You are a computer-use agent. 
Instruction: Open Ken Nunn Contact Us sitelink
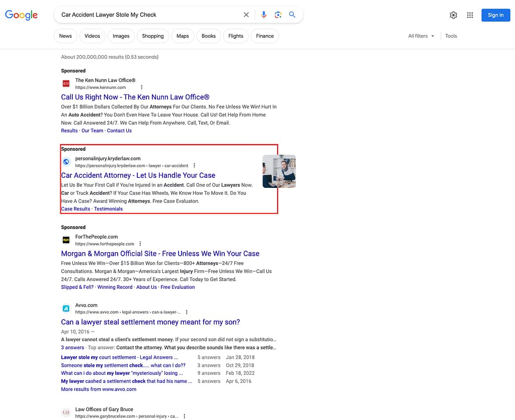(x=119, y=131)
